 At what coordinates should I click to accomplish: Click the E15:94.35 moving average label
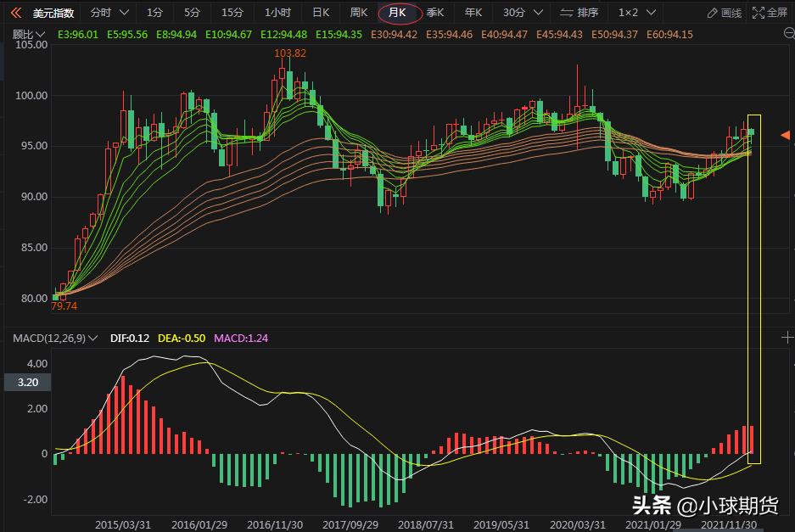click(x=339, y=35)
